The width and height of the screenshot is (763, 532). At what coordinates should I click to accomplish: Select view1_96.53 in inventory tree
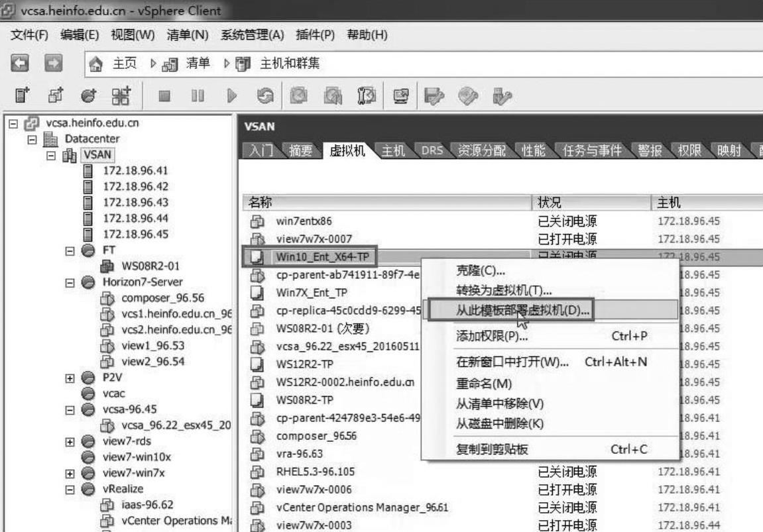(x=152, y=346)
